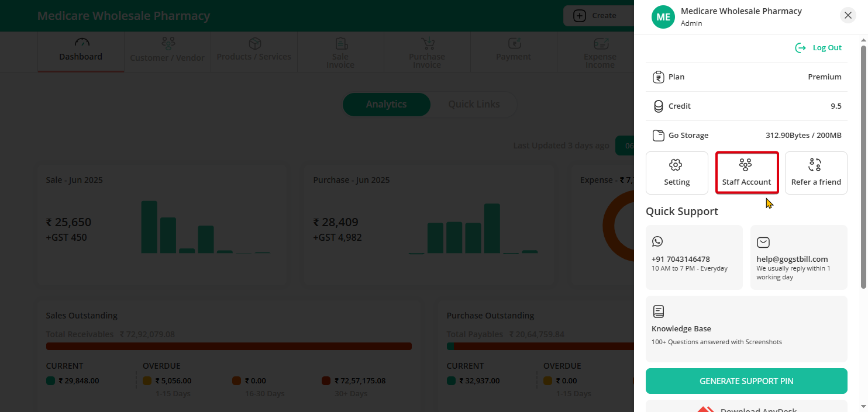
Task: Open the Knowledge Base link
Action: pyautogui.click(x=746, y=328)
